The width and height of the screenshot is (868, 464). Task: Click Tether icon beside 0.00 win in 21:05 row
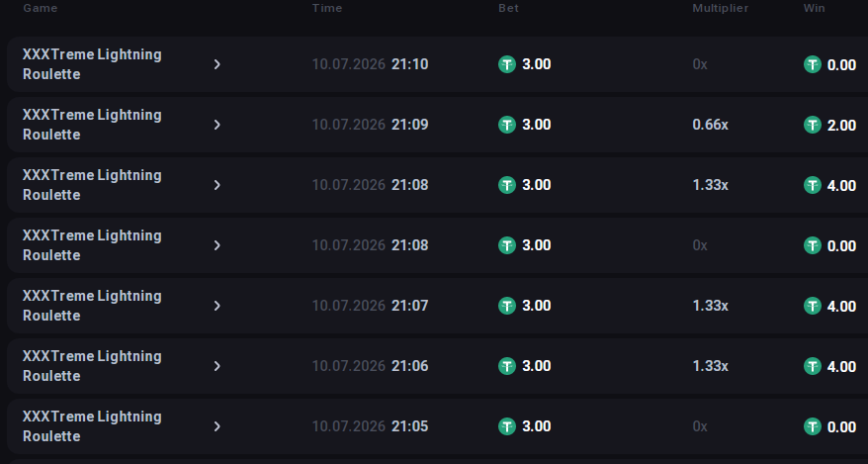[x=813, y=426]
